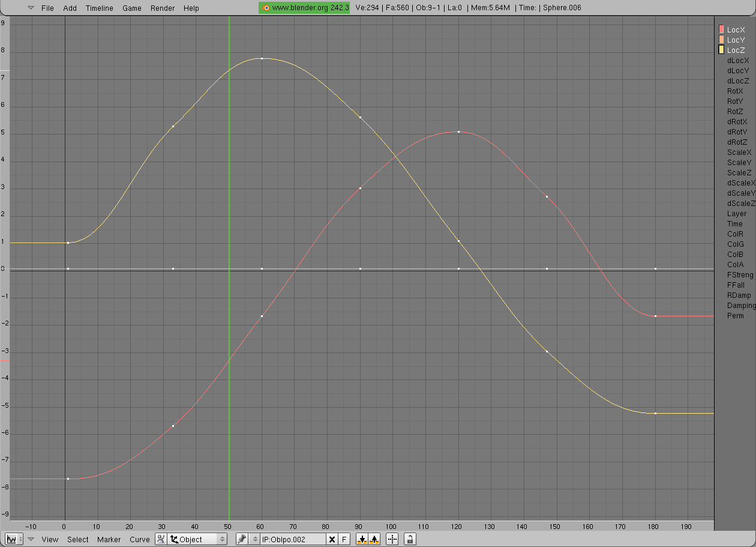Viewport: 756px width, 547px height.
Task: Open the IPO datablock browse arrows
Action: 254,539
